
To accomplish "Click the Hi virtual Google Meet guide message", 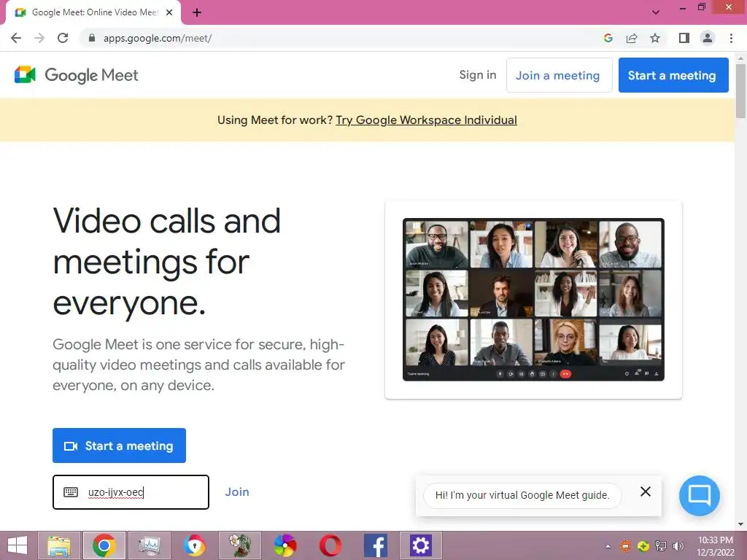I will (522, 495).
